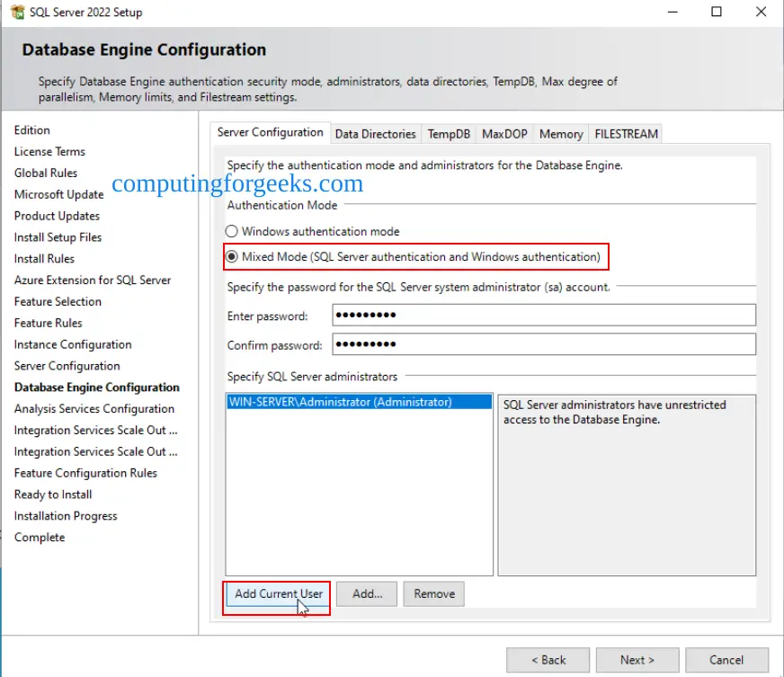Switch to the FILESTREAM tab

click(x=626, y=134)
